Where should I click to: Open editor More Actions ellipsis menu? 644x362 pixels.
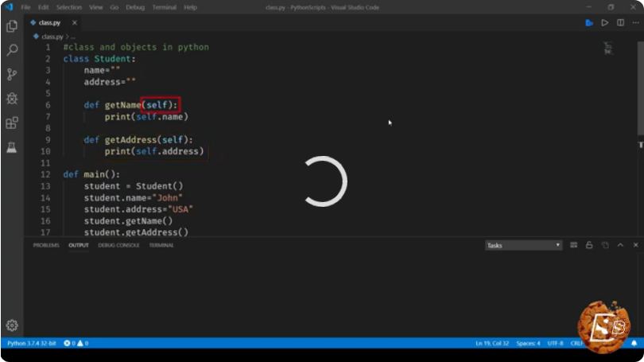635,23
